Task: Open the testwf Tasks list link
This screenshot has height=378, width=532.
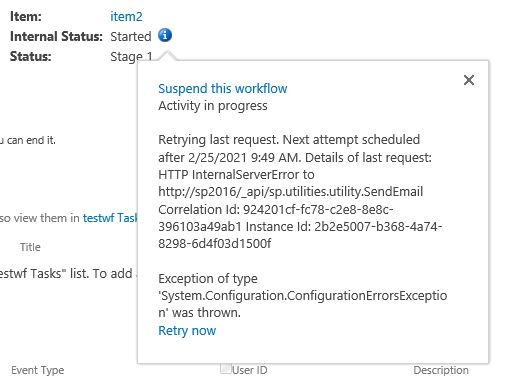Action: [x=110, y=218]
